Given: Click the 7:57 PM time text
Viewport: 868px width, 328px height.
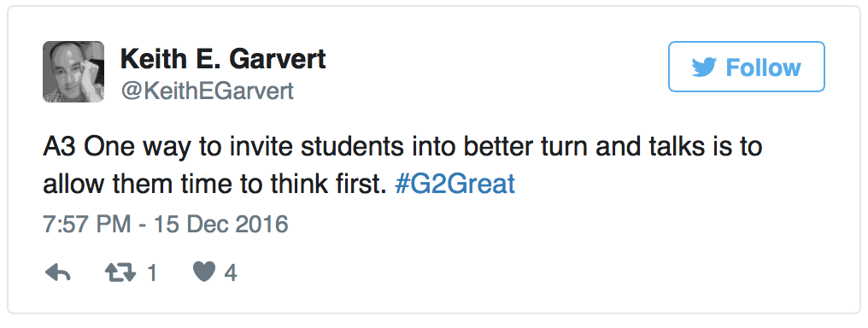Looking at the screenshot, I should [x=87, y=225].
